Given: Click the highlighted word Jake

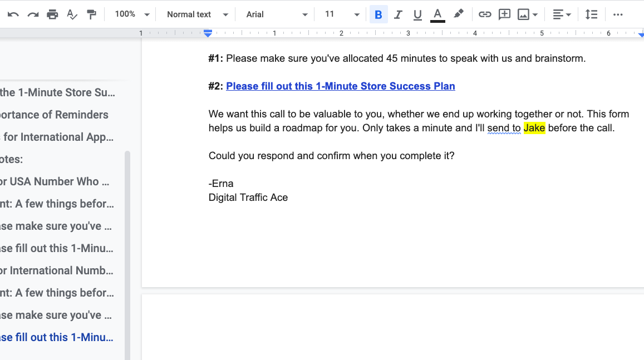Looking at the screenshot, I should coord(534,127).
